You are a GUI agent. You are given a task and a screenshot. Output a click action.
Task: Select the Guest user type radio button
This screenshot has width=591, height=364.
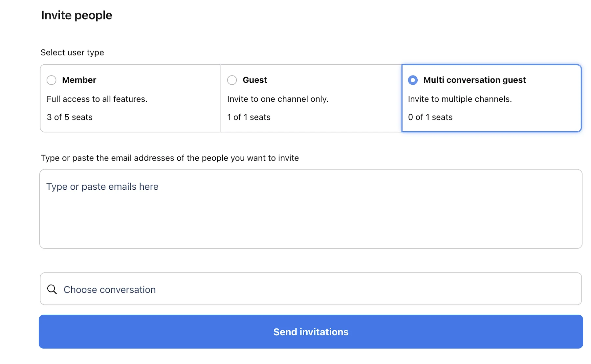tap(232, 80)
